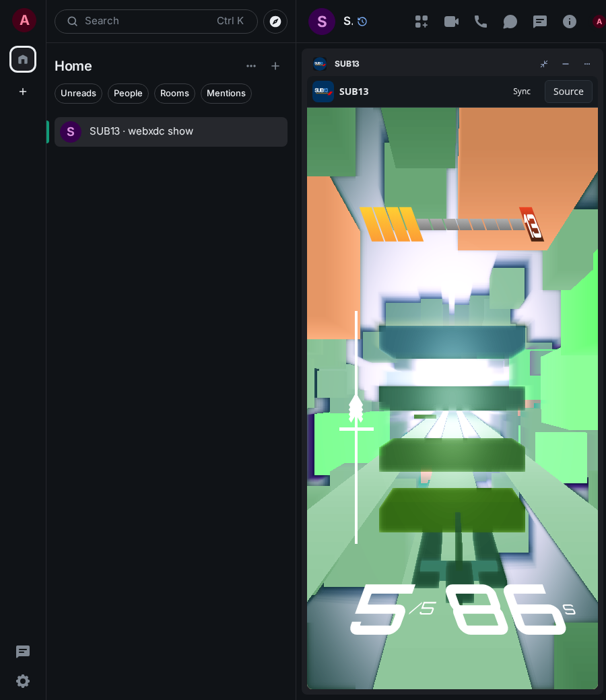The image size is (606, 700).
Task: Click the user avatar A at top left
Action: (24, 20)
